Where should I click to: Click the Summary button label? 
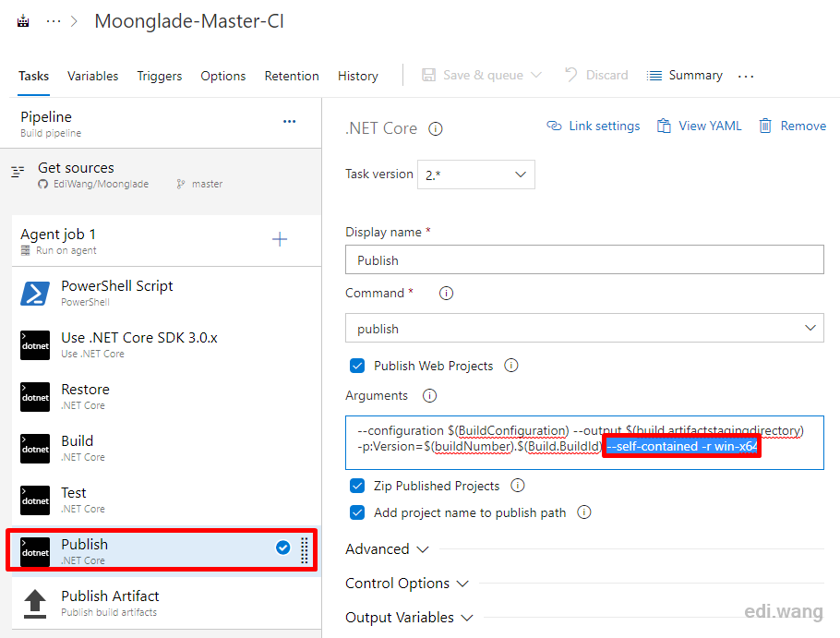[696, 75]
